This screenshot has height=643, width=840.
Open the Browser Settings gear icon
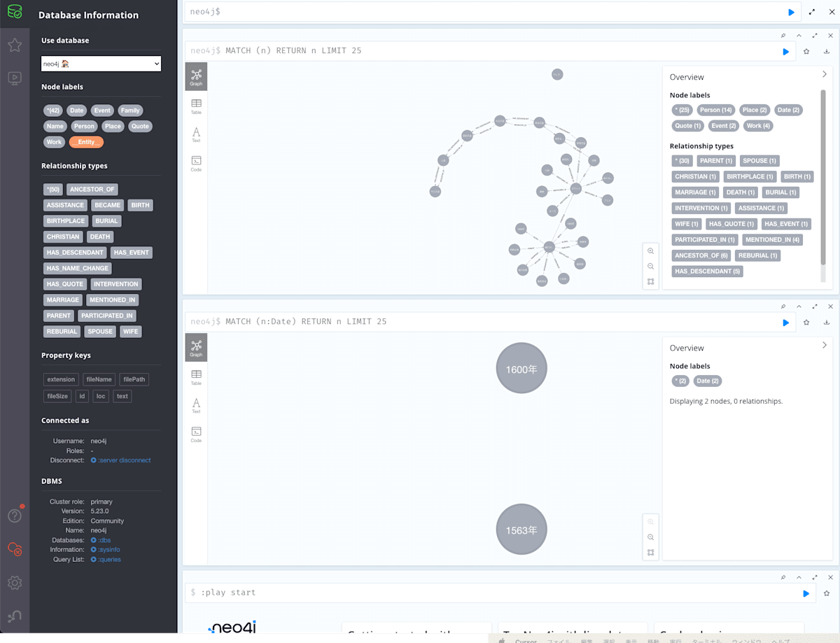(x=14, y=583)
